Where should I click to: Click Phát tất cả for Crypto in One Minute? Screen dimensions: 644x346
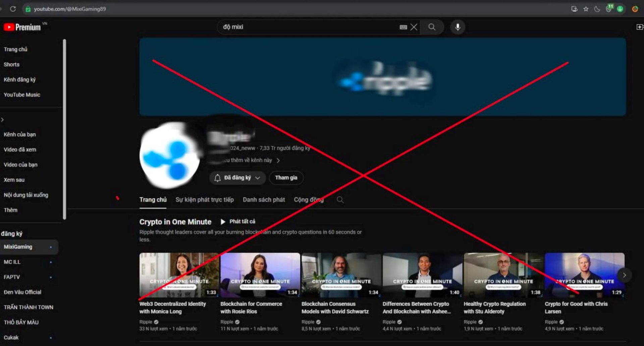coord(238,221)
